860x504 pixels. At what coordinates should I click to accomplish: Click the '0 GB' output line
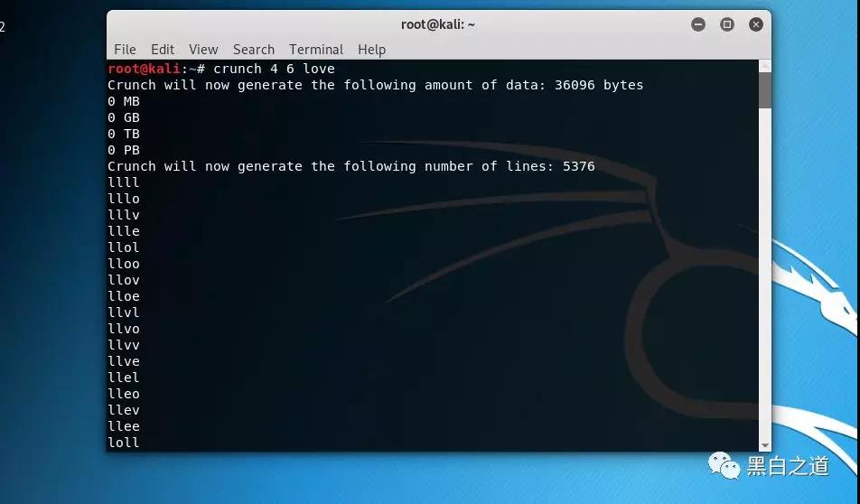[x=124, y=117]
